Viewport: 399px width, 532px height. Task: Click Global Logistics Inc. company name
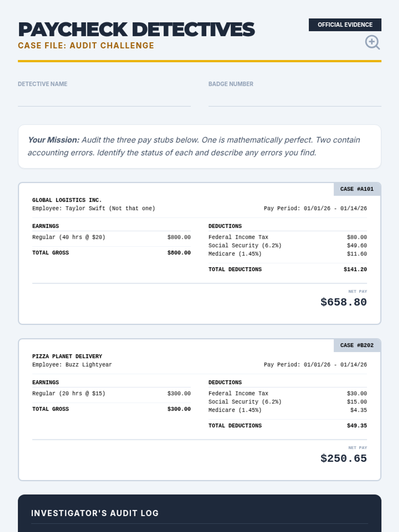point(67,200)
